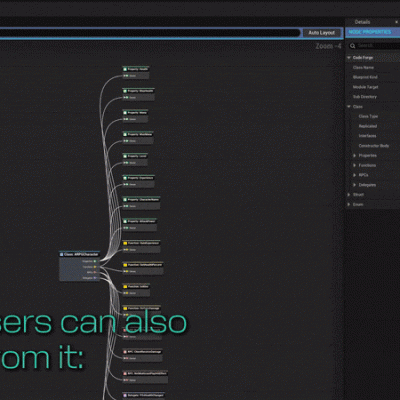Expand the Delegates row in Details
Image resolution: width=400 pixels, height=400 pixels.
[354, 185]
